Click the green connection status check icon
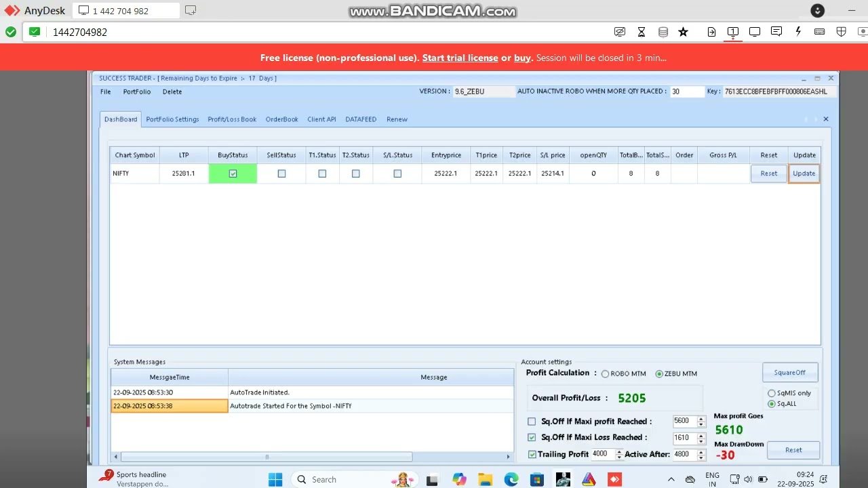 point(11,32)
